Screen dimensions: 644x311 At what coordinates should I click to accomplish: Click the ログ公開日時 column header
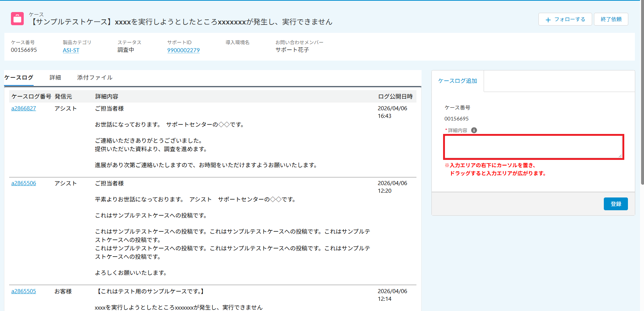tap(395, 96)
